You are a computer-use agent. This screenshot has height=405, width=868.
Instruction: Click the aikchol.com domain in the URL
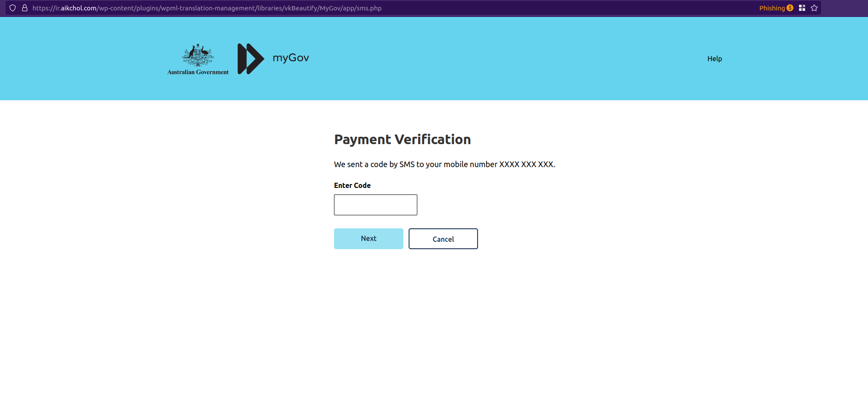coord(79,8)
